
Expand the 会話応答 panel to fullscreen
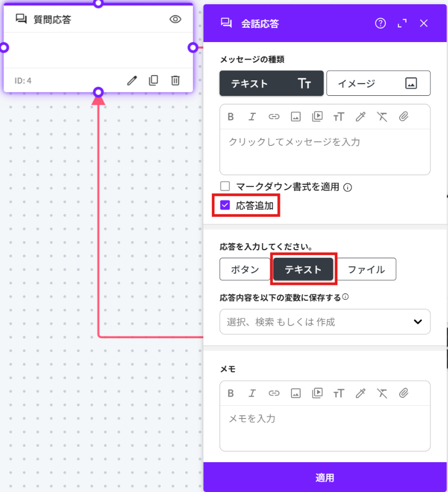pyautogui.click(x=402, y=23)
